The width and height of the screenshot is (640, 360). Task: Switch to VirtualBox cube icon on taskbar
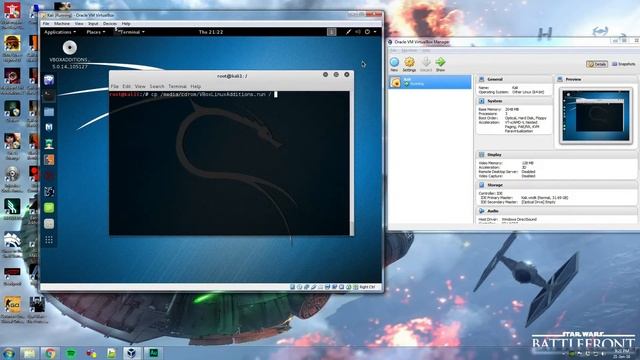(x=132, y=353)
